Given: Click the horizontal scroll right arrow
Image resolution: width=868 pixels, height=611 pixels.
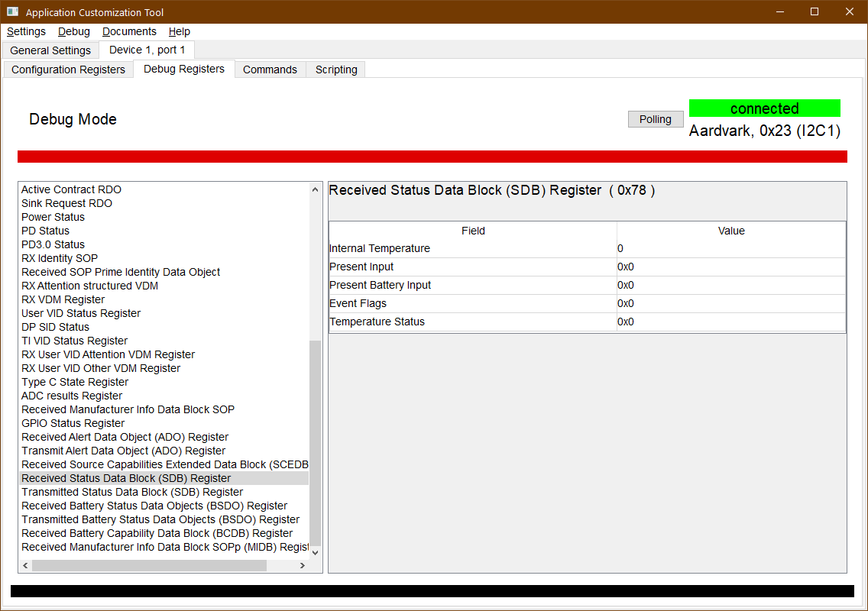Looking at the screenshot, I should point(303,566).
